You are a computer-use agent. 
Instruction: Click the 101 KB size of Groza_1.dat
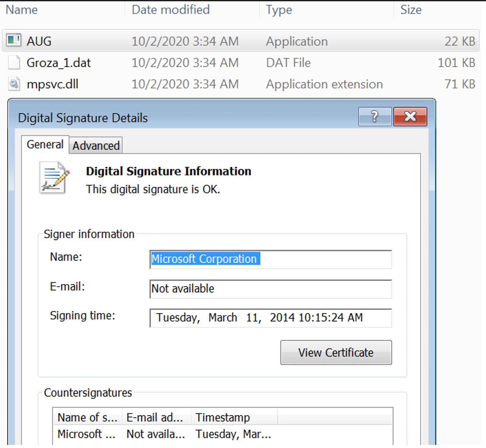457,63
